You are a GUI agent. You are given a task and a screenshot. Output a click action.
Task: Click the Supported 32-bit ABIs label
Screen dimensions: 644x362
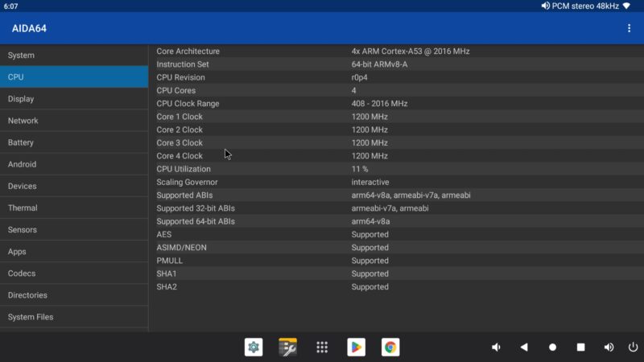[x=196, y=208]
